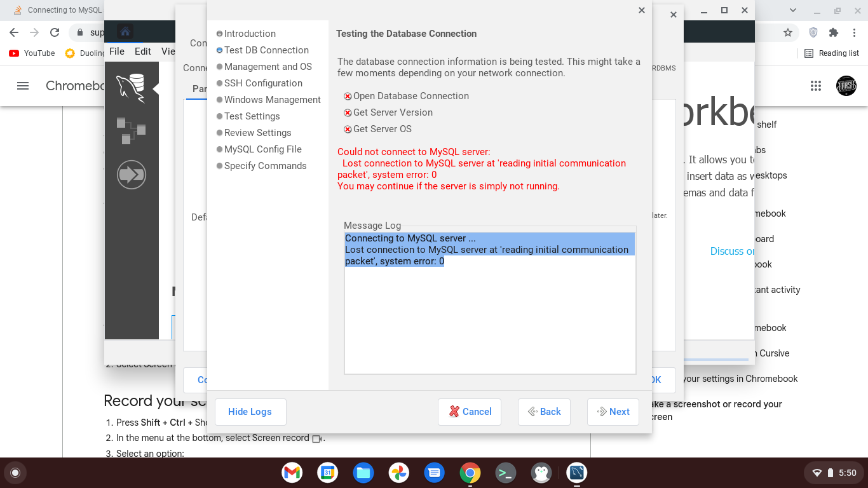Go back in Chrome browser
Viewport: 868px width, 488px height.
coord(14,32)
